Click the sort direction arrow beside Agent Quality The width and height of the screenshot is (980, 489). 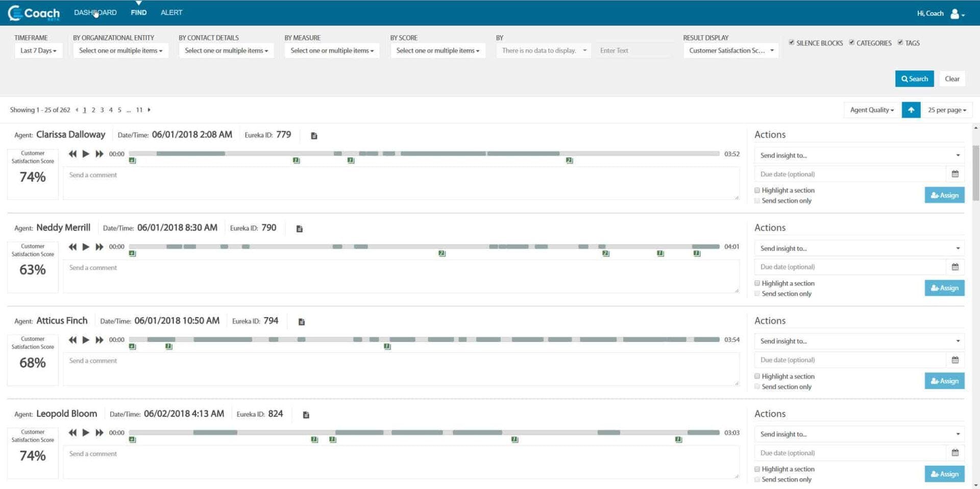click(x=912, y=109)
